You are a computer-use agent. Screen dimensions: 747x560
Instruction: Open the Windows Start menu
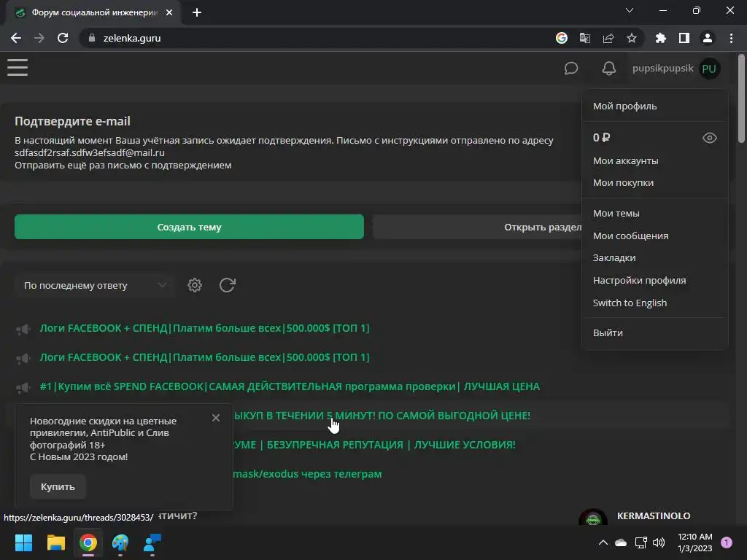(x=23, y=542)
